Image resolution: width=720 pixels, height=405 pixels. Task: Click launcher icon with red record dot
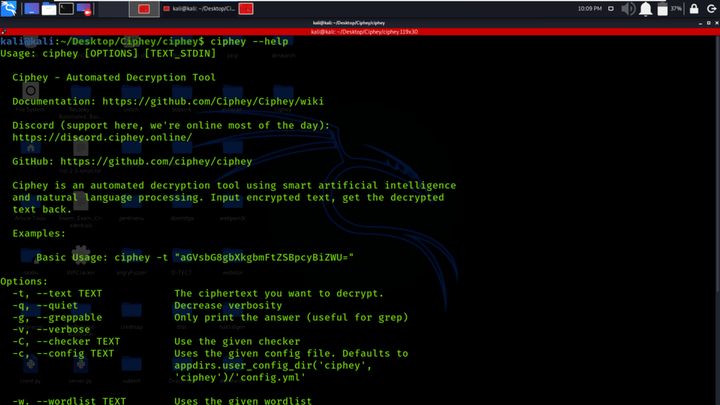[x=86, y=8]
